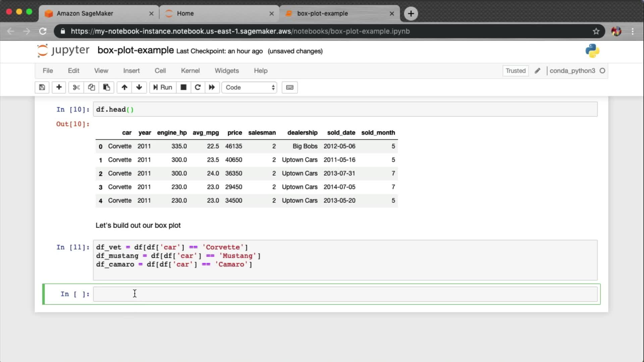The height and width of the screenshot is (362, 644).
Task: Toggle the Trusted notebook indicator
Action: tap(515, 71)
